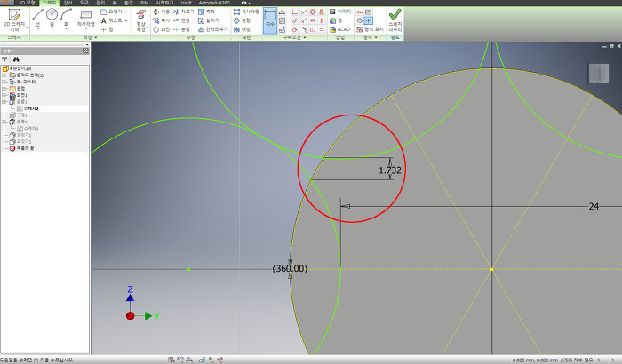Apply the tangent constraint icon

click(295, 29)
